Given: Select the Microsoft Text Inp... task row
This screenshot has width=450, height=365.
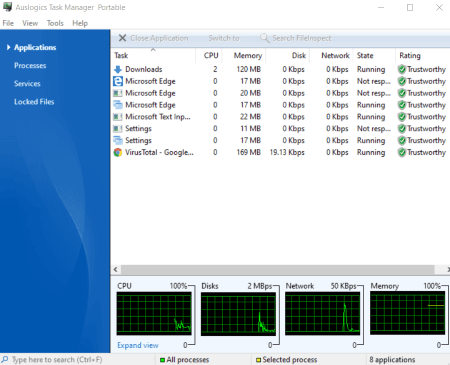Looking at the screenshot, I should (x=280, y=117).
